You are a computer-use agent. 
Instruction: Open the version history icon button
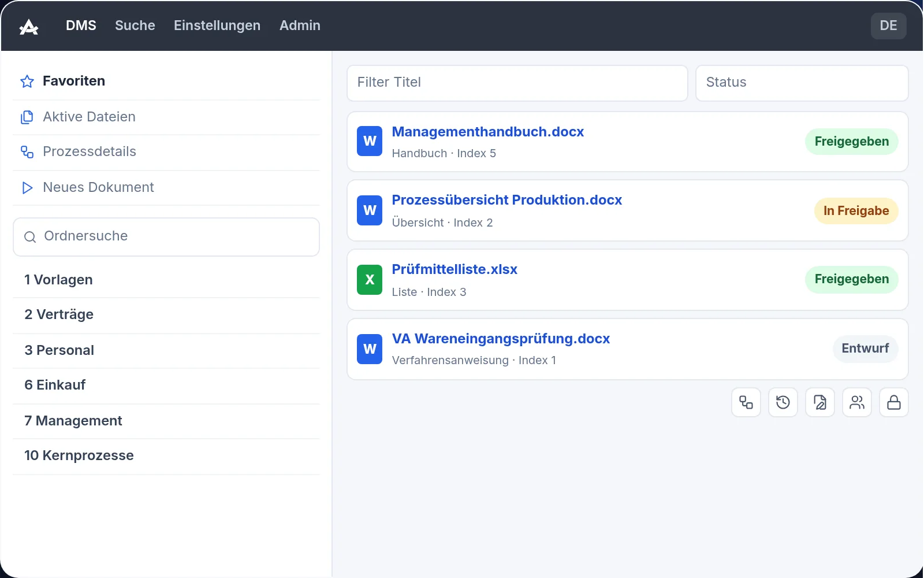pyautogui.click(x=783, y=402)
